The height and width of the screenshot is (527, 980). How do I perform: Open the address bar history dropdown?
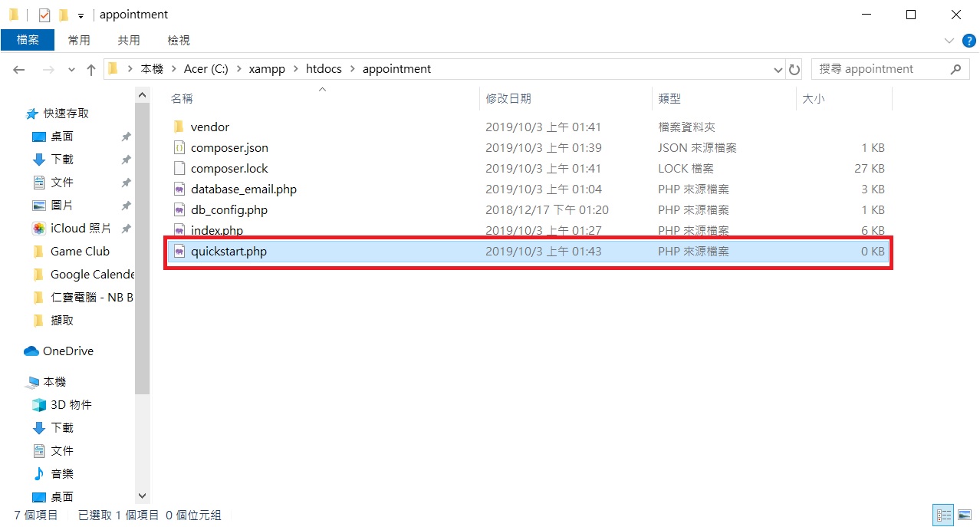pos(778,68)
